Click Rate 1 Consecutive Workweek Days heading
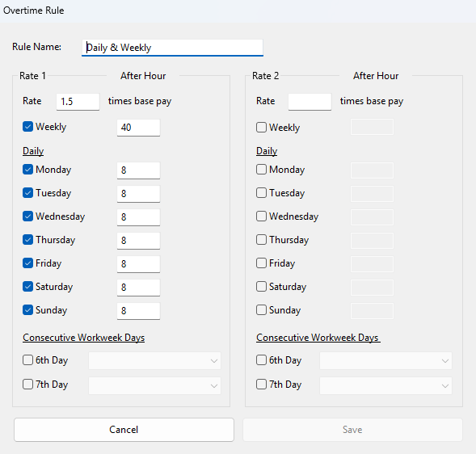The width and height of the screenshot is (476, 454). (83, 338)
